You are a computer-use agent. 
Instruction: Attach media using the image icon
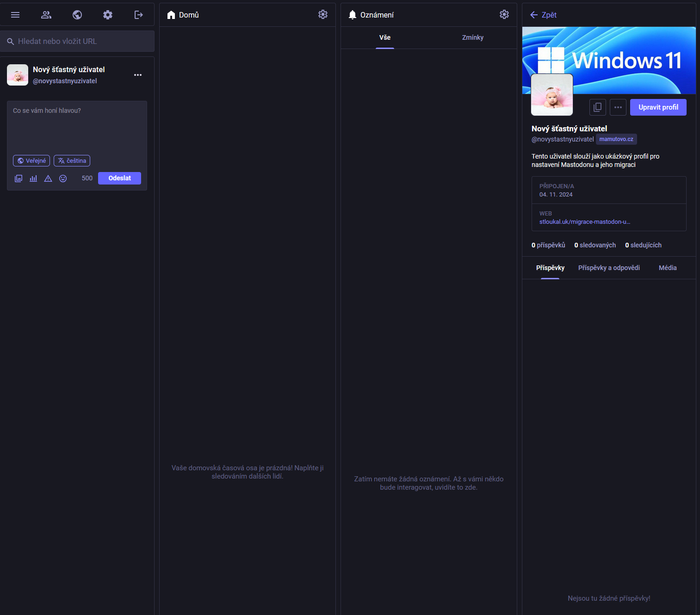(19, 178)
